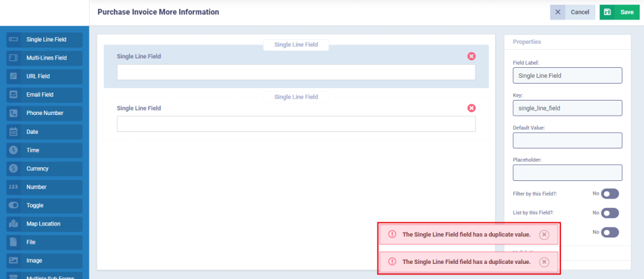The image size is (644, 279).
Task: Add a Single Line Field from sidebar
Action: (x=45, y=40)
